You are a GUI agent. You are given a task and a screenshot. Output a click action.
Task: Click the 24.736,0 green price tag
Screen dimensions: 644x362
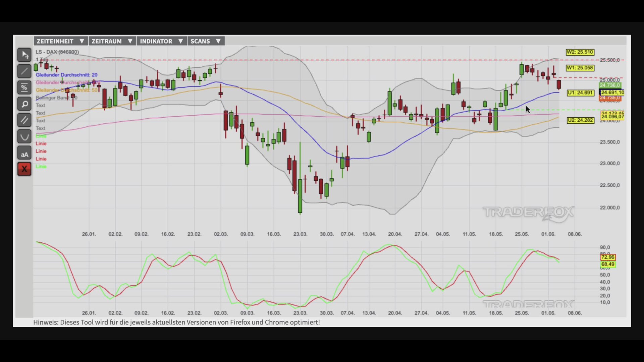(610, 85)
